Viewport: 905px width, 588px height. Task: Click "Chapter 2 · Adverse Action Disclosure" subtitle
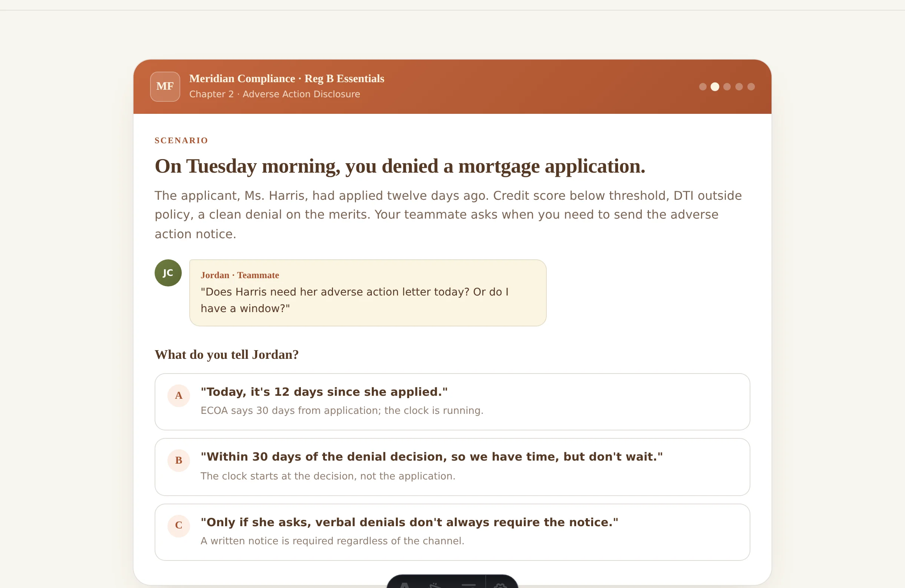(275, 94)
